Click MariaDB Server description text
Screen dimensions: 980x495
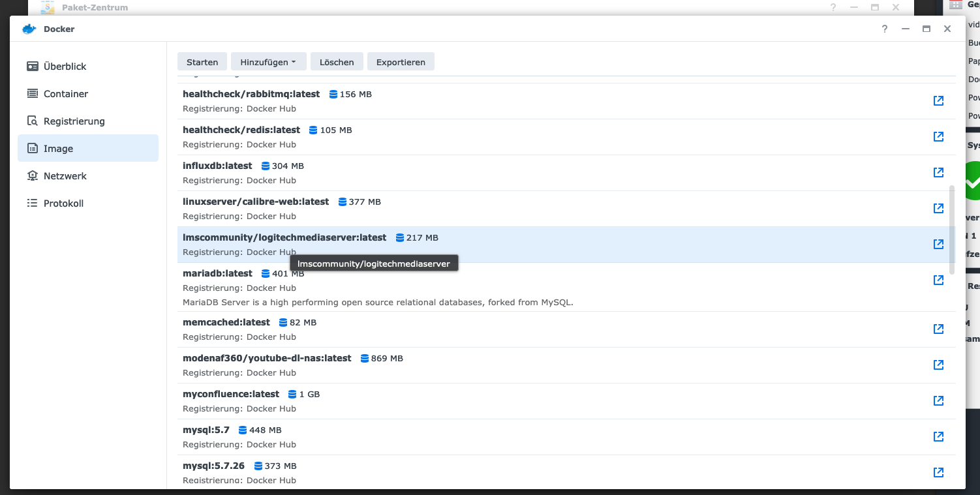378,302
